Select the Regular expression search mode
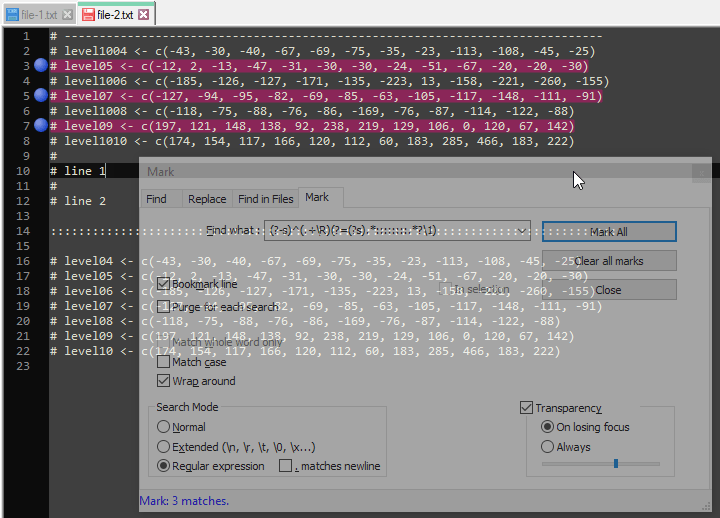Screen dimensions: 720x518 pos(163,466)
